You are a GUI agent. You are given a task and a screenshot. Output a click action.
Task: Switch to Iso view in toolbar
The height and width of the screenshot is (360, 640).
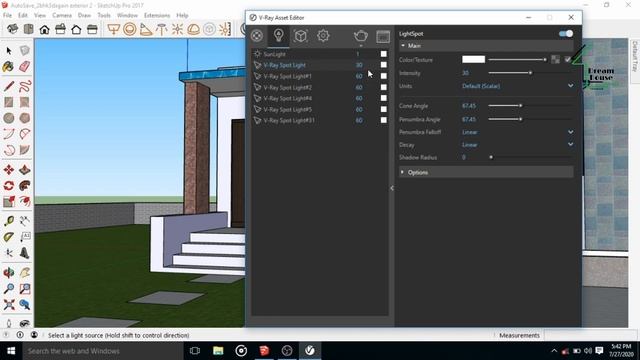12,29
